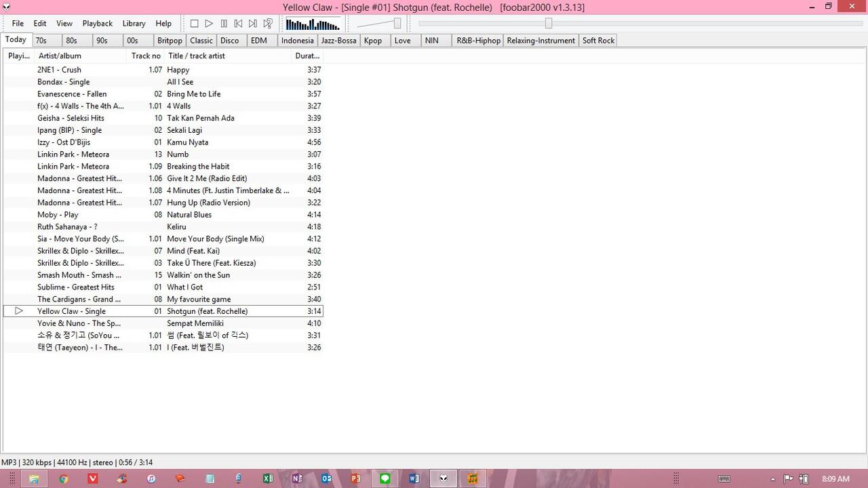Click the Stop playback button
The width and height of the screenshot is (868, 488).
pyautogui.click(x=195, y=24)
